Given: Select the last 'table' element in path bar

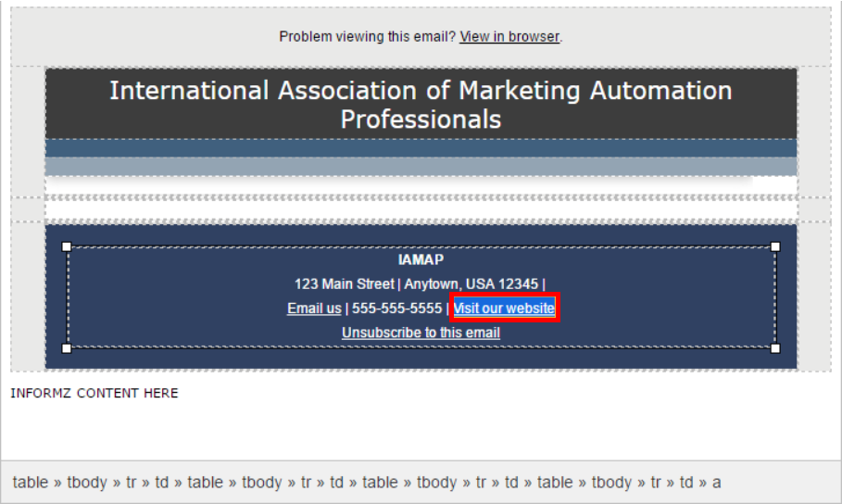Looking at the screenshot, I should (555, 483).
